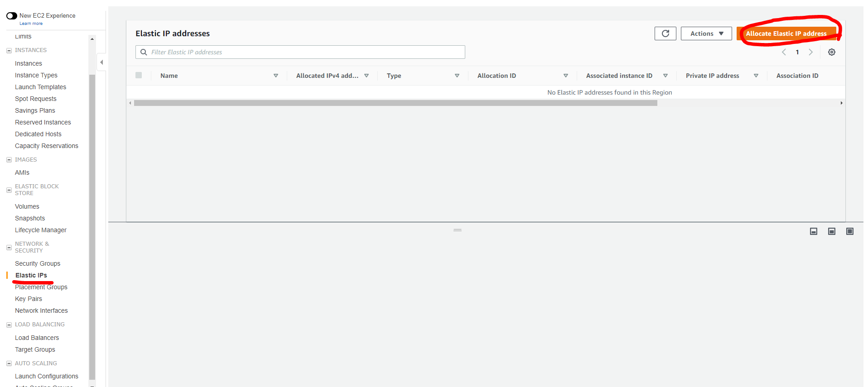This screenshot has height=387, width=868.
Task: Open Limits in the sidebar
Action: pos(23,36)
